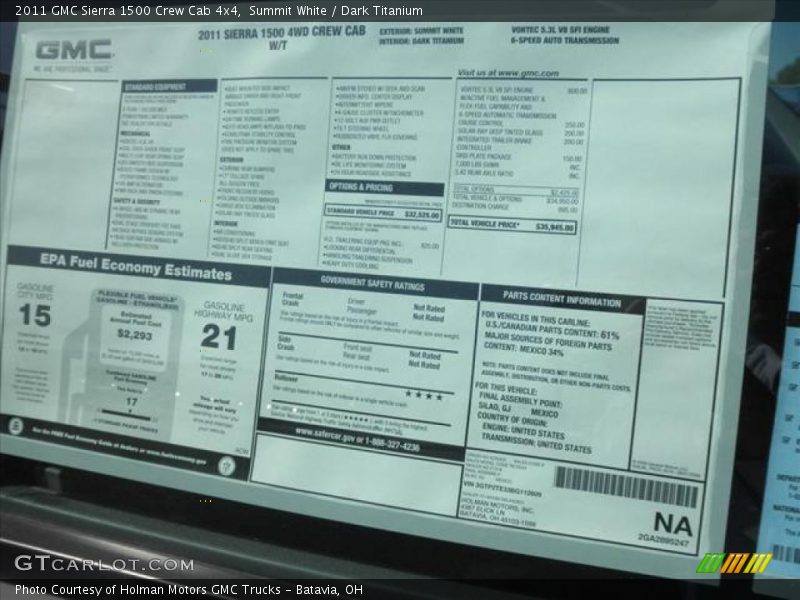
Task: Click the round leaf emblem near fuel economy footer
Action: click(x=226, y=465)
